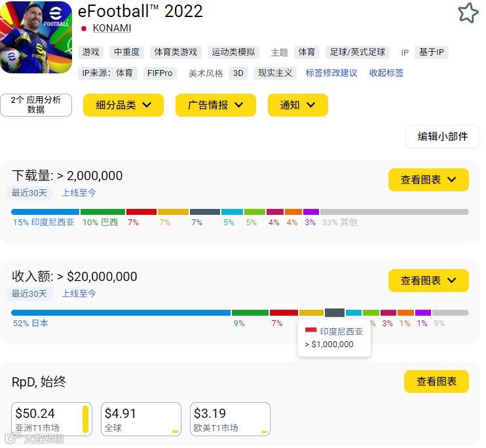This screenshot has width=486, height=448.
Task: Click the 10% 巴西 label
Action: 100,223
